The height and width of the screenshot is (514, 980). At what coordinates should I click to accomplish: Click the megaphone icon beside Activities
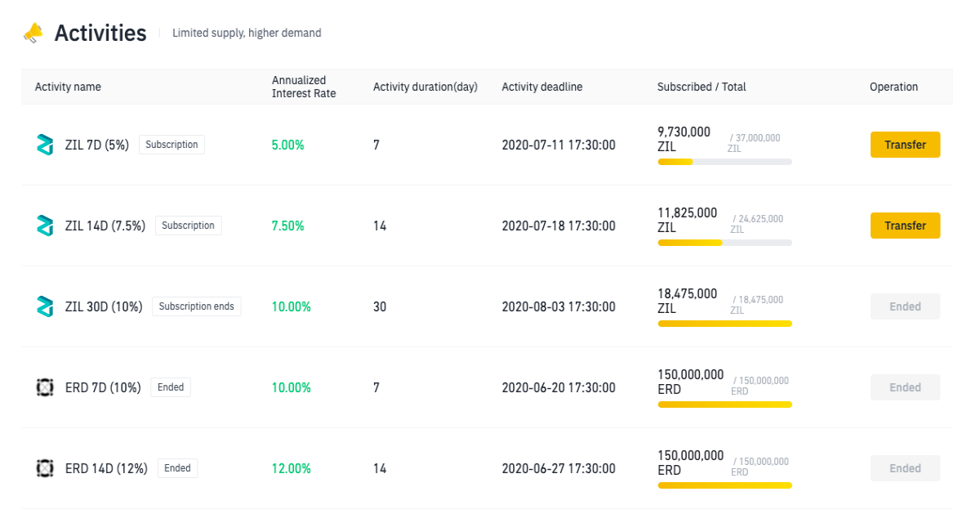[x=33, y=33]
